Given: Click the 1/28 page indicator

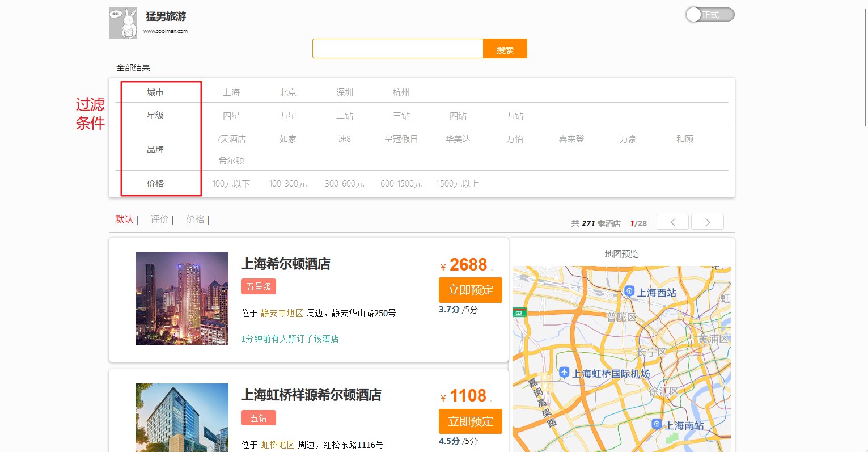Looking at the screenshot, I should coord(638,223).
